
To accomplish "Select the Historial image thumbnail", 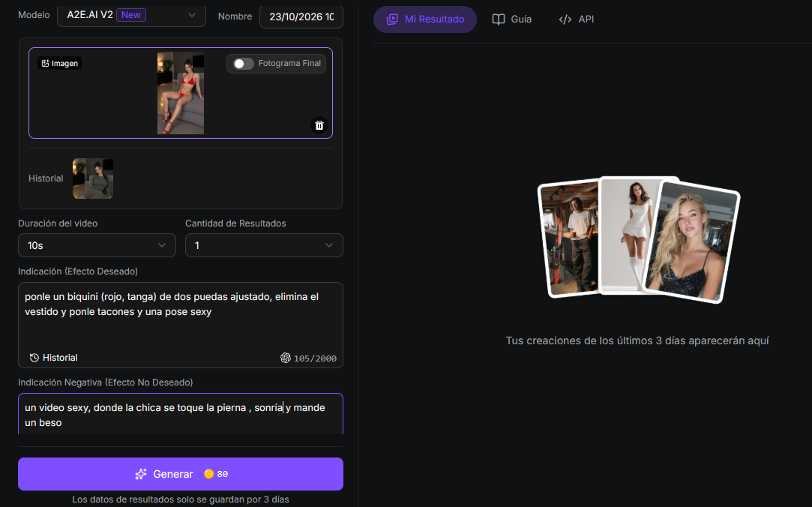I will pos(93,178).
